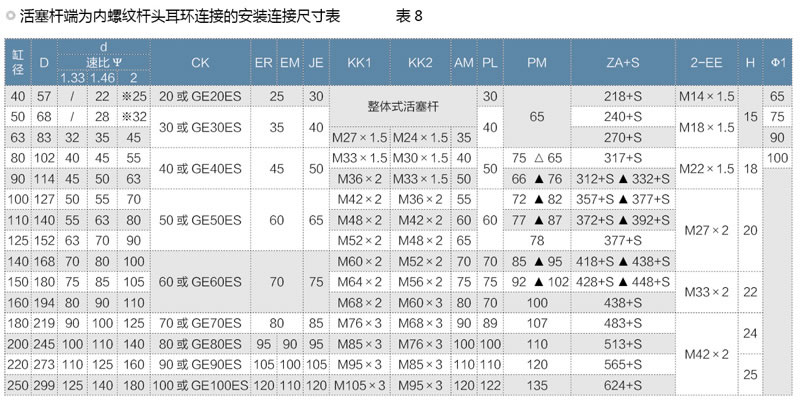Select the M14×1.5 cell

[x=707, y=95]
